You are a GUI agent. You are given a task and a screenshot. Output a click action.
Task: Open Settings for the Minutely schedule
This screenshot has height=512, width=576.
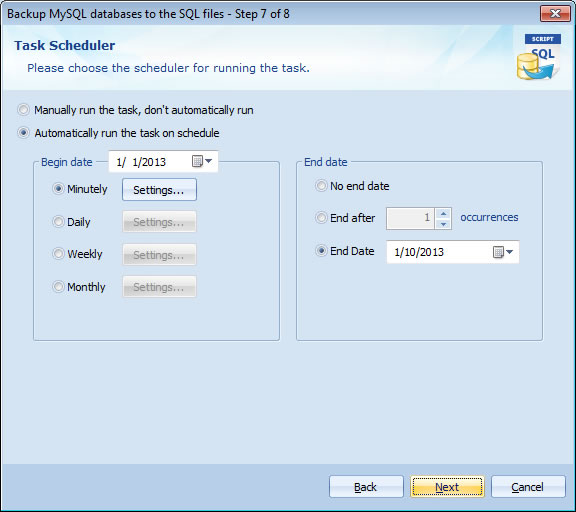159,190
